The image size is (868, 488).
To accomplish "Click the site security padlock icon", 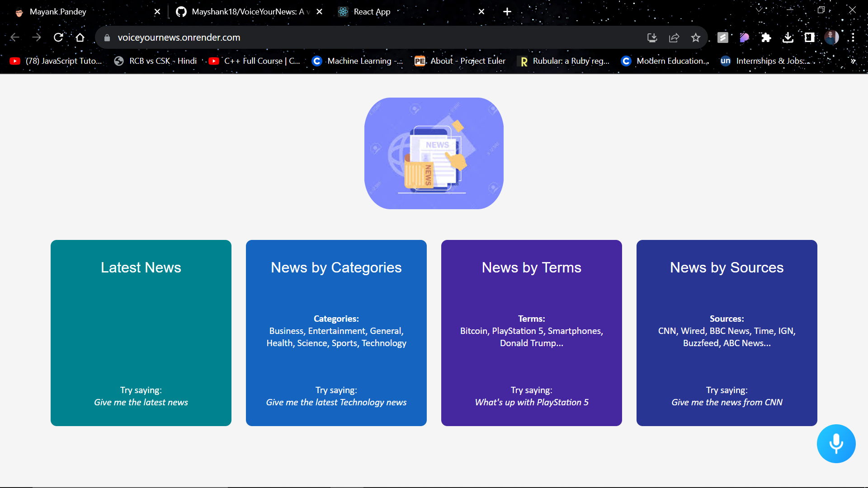I will 107,38.
